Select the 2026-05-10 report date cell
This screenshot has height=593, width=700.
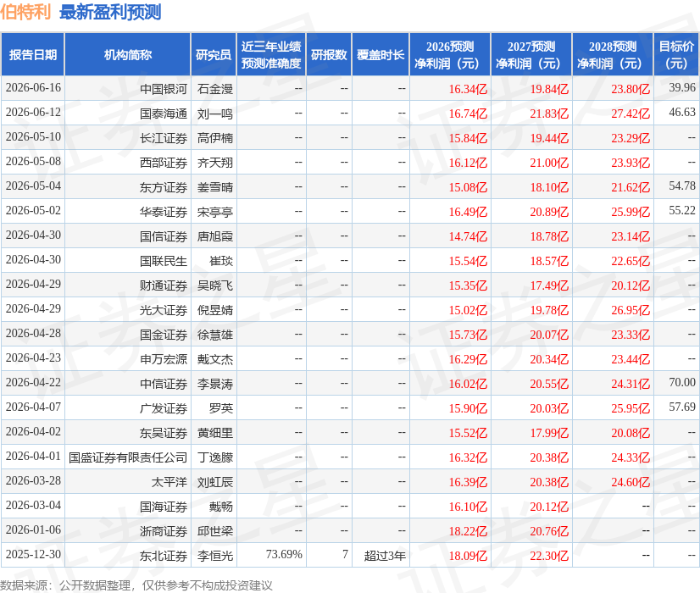pos(33,137)
